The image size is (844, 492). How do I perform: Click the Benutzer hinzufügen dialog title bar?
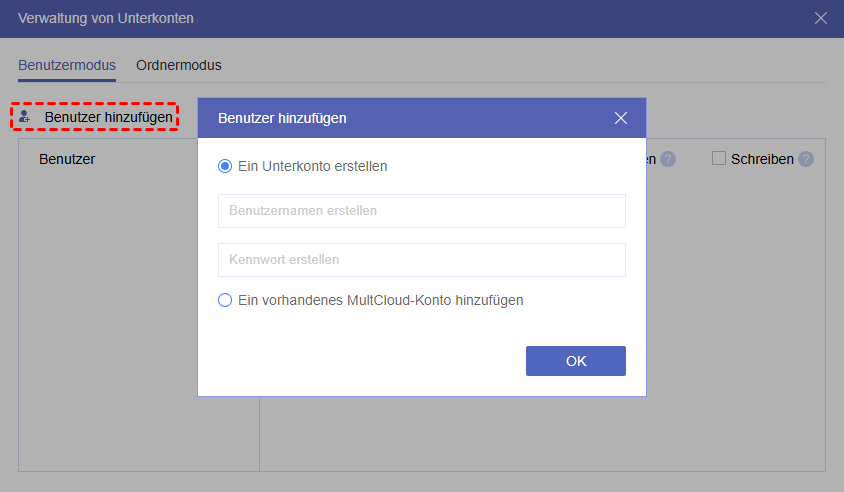(400, 118)
